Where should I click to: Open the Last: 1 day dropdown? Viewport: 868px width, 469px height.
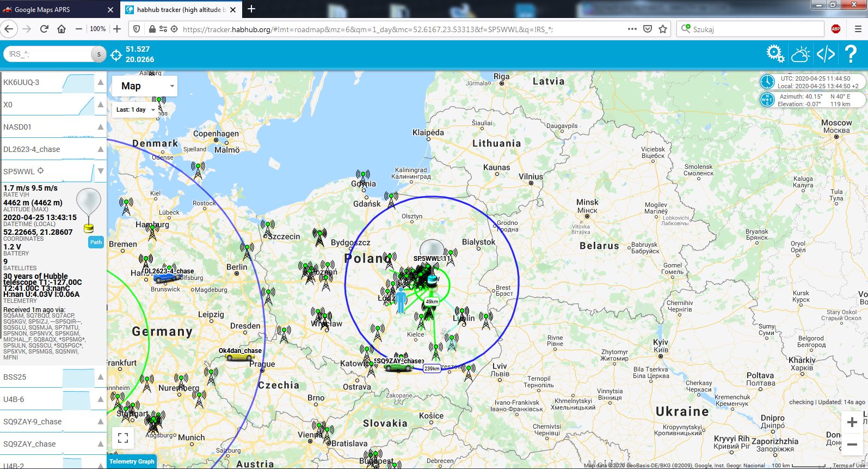(x=136, y=109)
